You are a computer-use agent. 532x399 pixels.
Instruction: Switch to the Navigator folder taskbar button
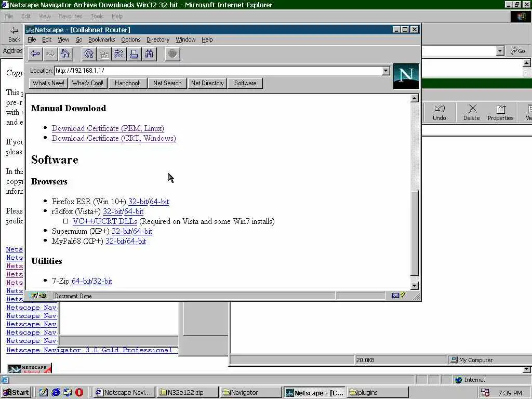tap(250, 393)
